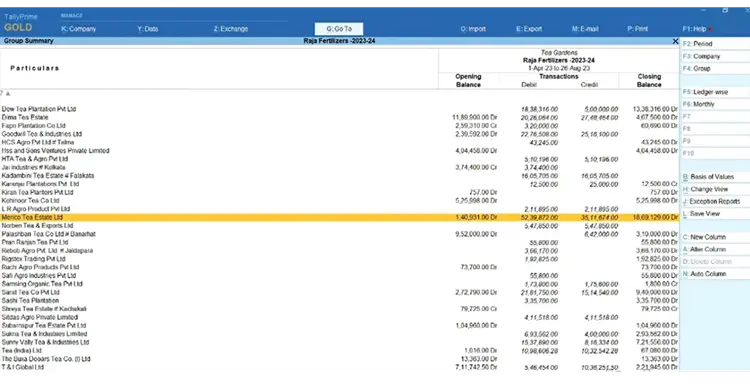Image resolution: width=750 pixels, height=385 pixels.
Task: Open F1: Help
Action: (x=694, y=29)
